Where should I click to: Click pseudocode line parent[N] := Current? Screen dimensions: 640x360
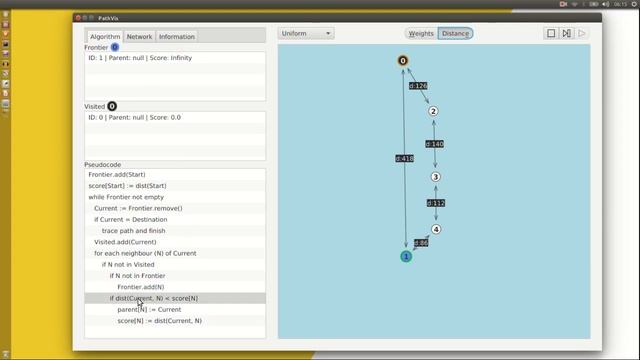click(x=175, y=309)
